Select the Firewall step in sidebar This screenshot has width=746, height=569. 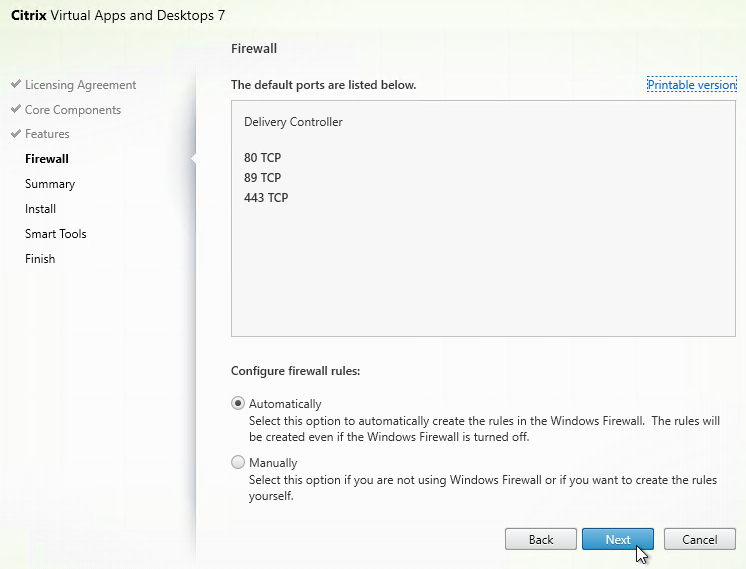pos(47,158)
